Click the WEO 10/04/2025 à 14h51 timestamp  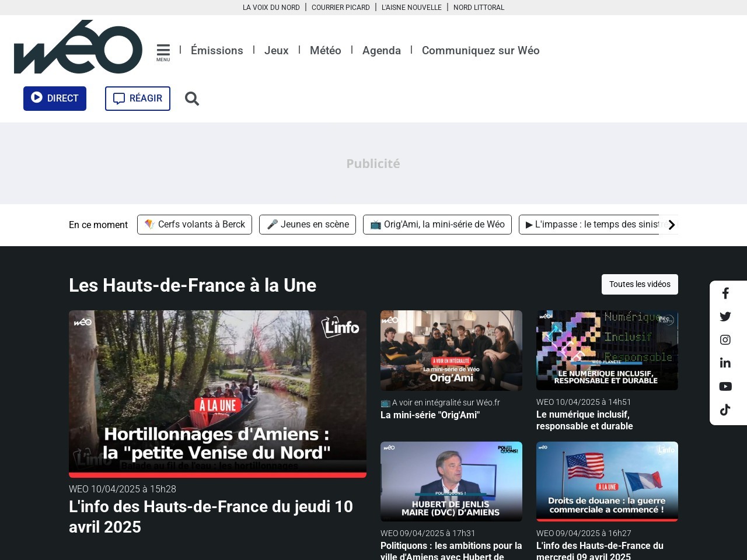tap(584, 402)
